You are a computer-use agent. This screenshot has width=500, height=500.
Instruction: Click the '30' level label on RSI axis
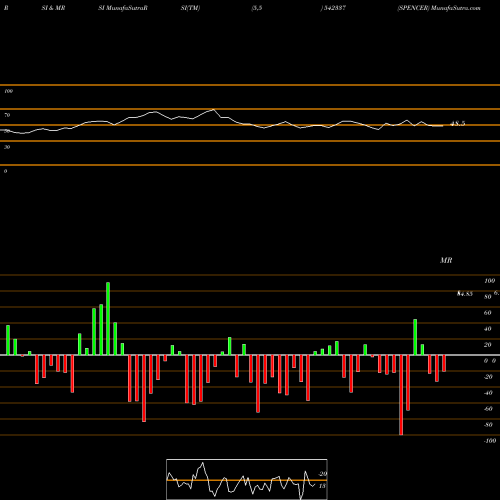coord(7,147)
